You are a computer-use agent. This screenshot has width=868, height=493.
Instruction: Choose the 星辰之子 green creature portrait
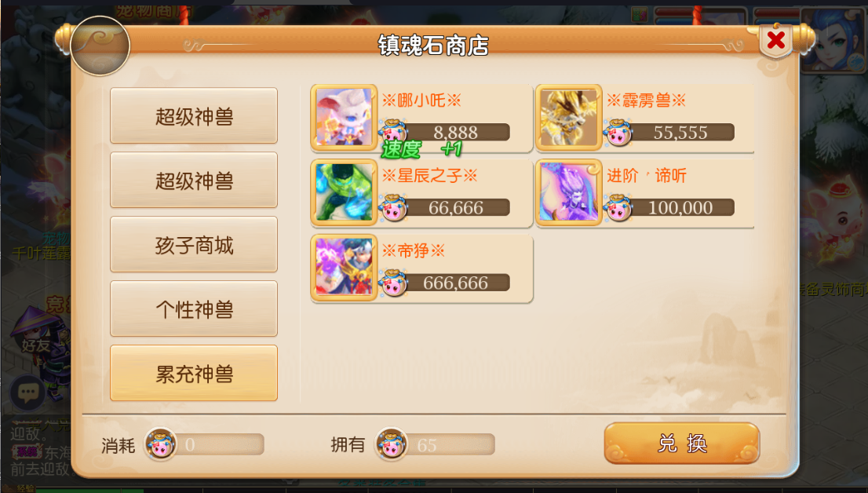(x=344, y=193)
